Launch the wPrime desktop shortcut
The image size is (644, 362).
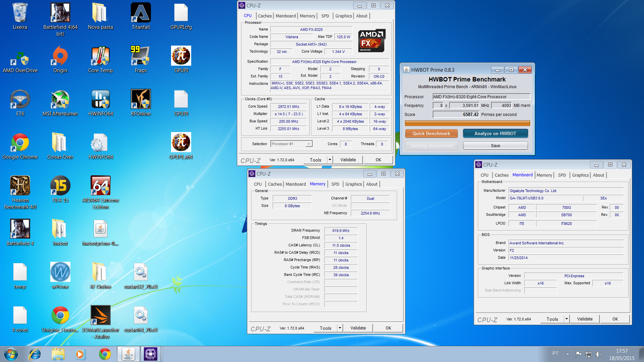coord(60,276)
